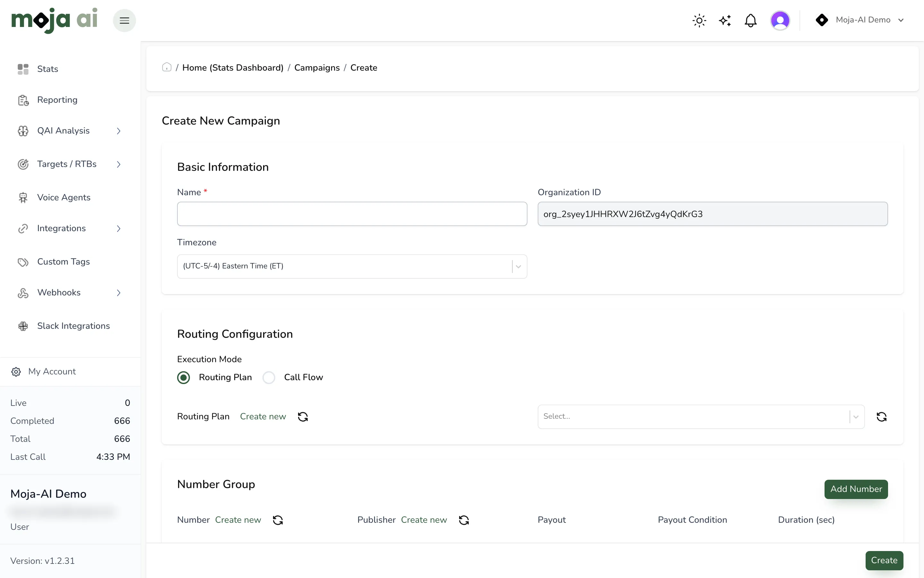Open the Routing Plan Select dropdown
The image size is (924, 578).
tap(701, 417)
